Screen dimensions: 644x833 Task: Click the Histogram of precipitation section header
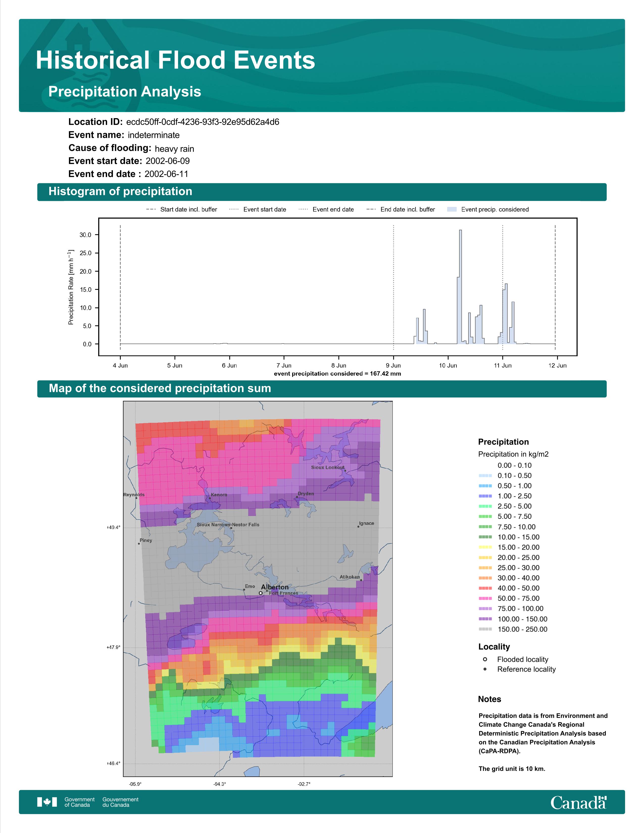[120, 192]
